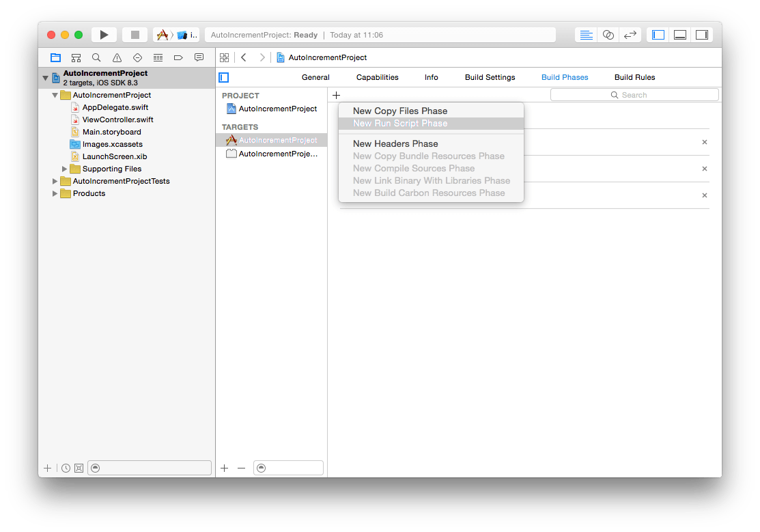Image resolution: width=760 pixels, height=532 pixels.
Task: Switch to the General tab
Action: pos(315,78)
